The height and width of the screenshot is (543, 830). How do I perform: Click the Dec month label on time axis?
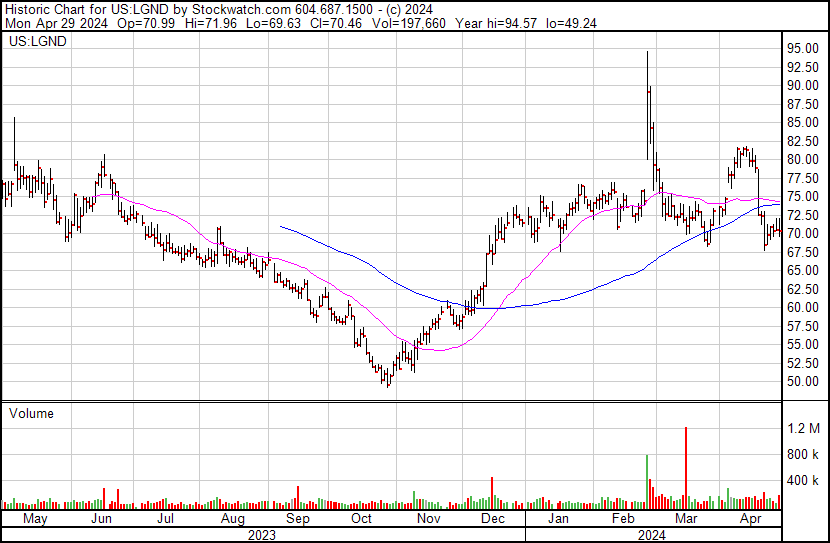pyautogui.click(x=493, y=519)
